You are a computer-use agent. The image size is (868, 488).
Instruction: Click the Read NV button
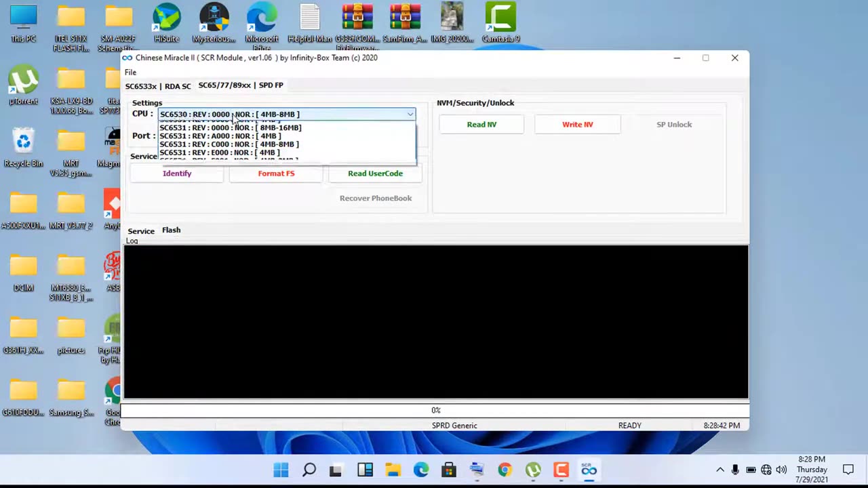click(481, 125)
